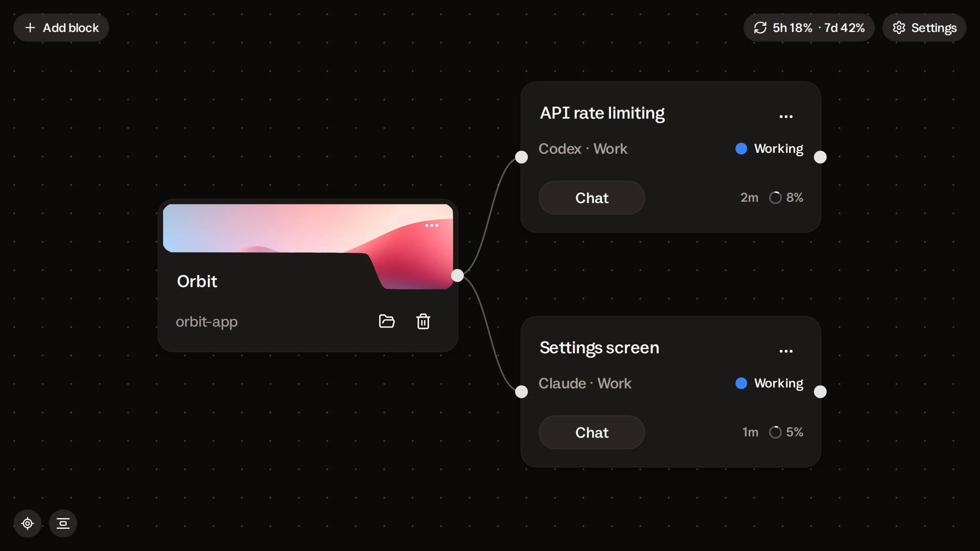Click Settings screen input connector dot
The height and width of the screenshot is (551, 980).
[x=522, y=391]
